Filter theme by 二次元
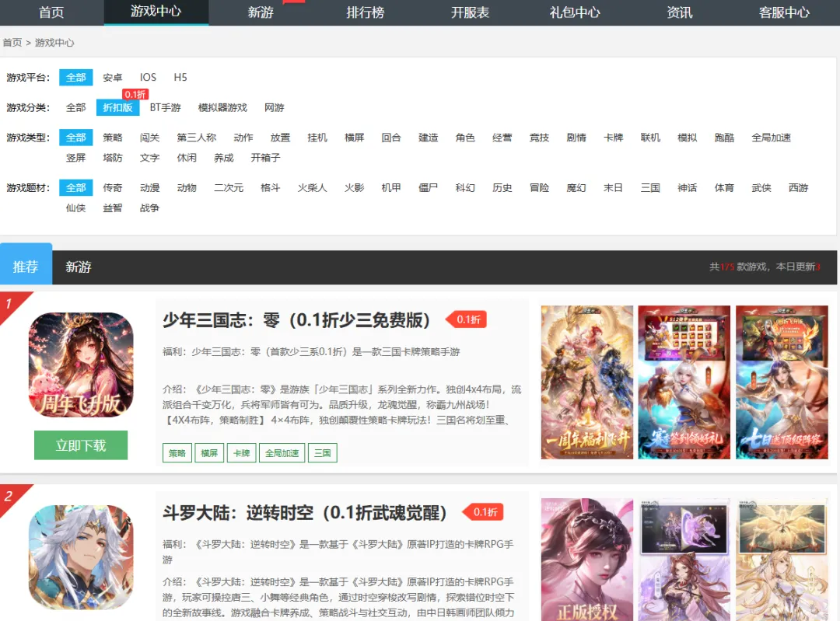This screenshot has width=840, height=621. [229, 188]
